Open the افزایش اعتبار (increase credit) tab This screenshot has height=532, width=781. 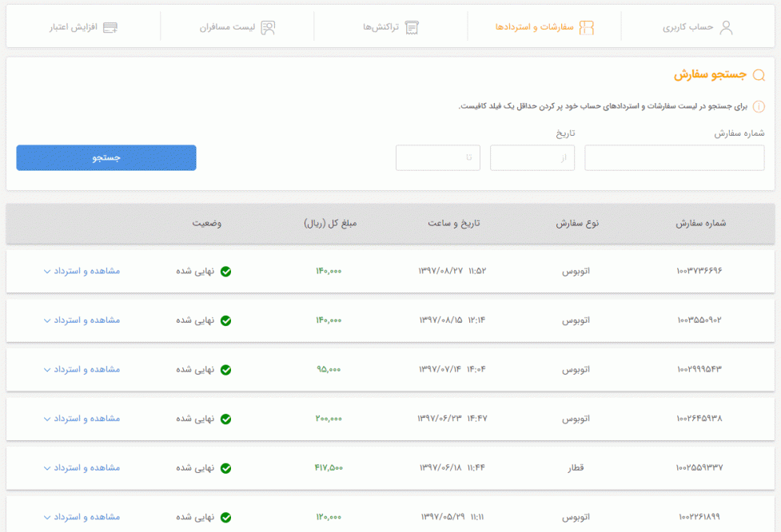tap(83, 27)
